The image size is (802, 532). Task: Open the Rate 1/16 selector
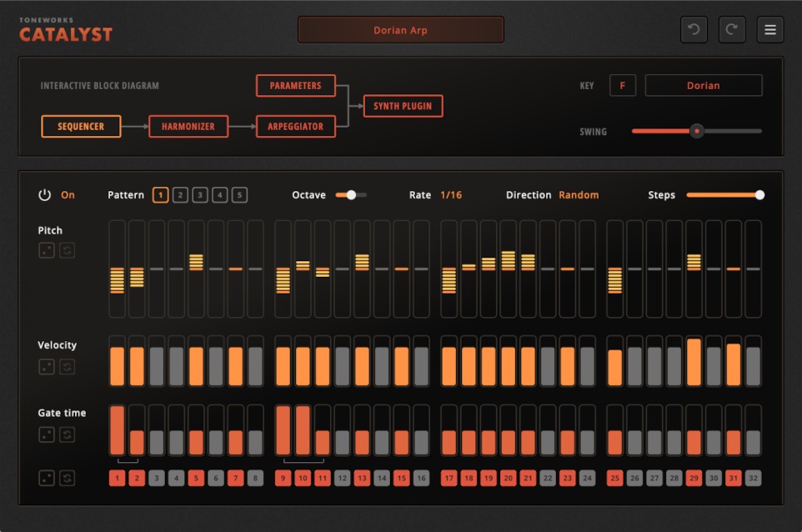click(x=451, y=195)
